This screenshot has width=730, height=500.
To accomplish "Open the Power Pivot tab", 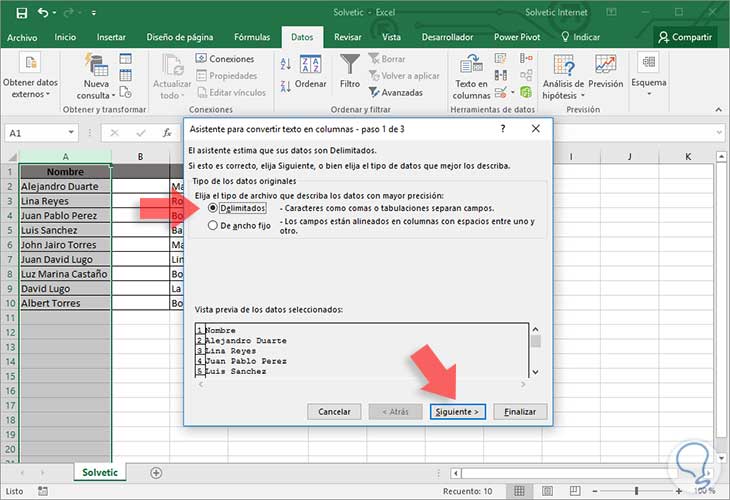I will click(517, 37).
